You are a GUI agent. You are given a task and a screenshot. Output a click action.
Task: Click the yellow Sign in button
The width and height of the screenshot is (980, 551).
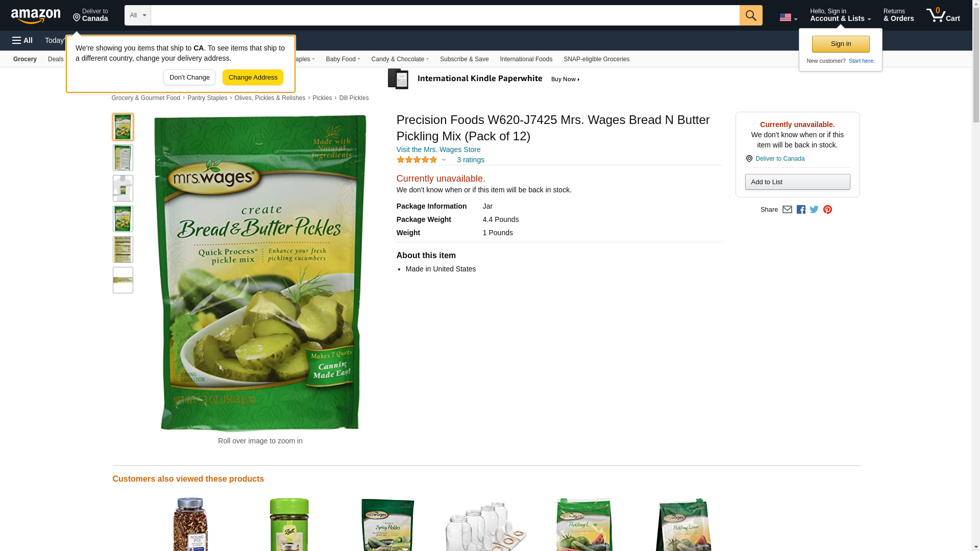click(841, 44)
